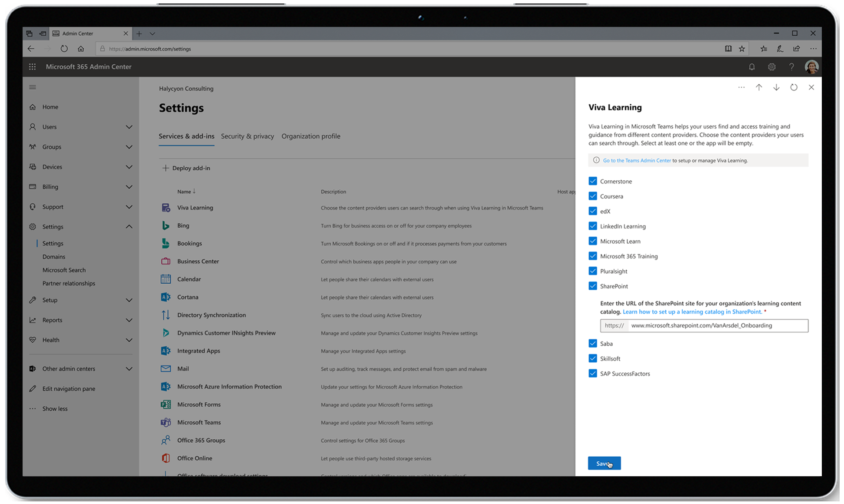Image resolution: width=844 pixels, height=504 pixels.
Task: Click the Business Center briefcase icon
Action: (x=165, y=260)
